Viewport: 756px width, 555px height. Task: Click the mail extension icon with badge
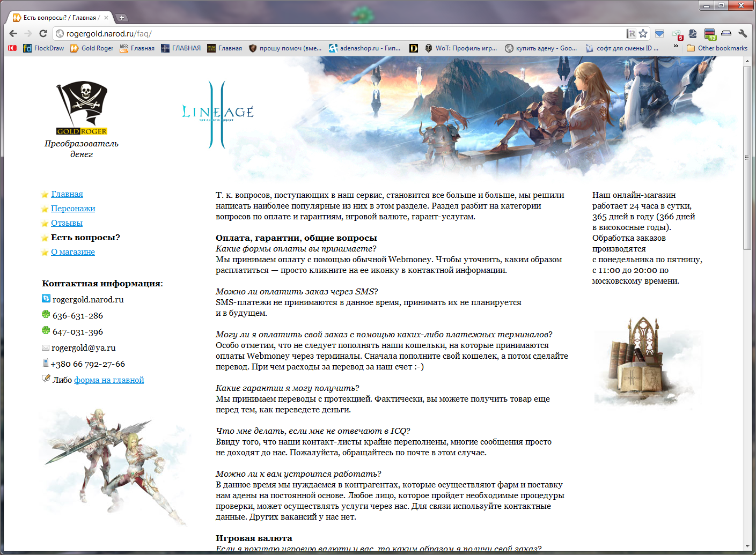(677, 34)
